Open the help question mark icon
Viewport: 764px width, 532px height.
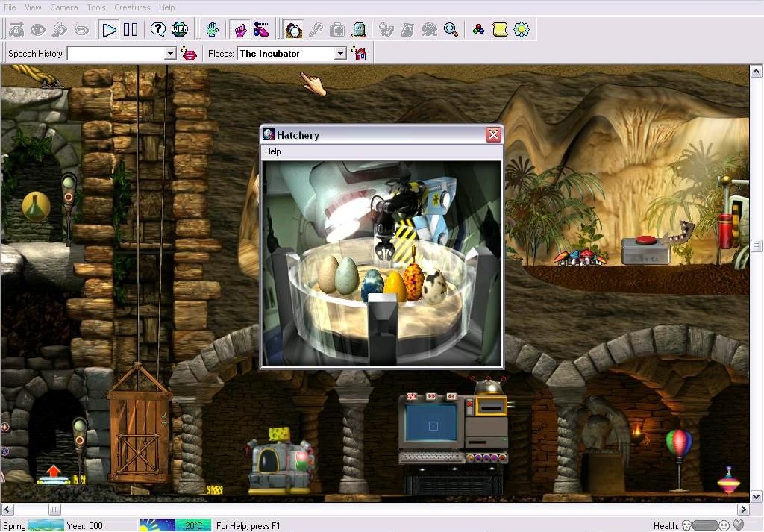(158, 30)
